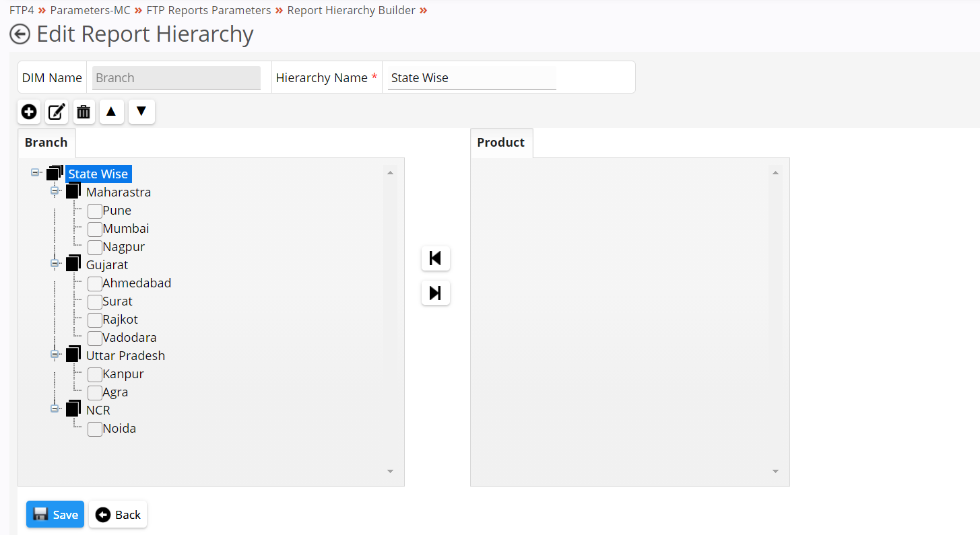Click the back arrow beside Edit Report Hierarchy
Screen dimensions: 980x535
[x=20, y=34]
